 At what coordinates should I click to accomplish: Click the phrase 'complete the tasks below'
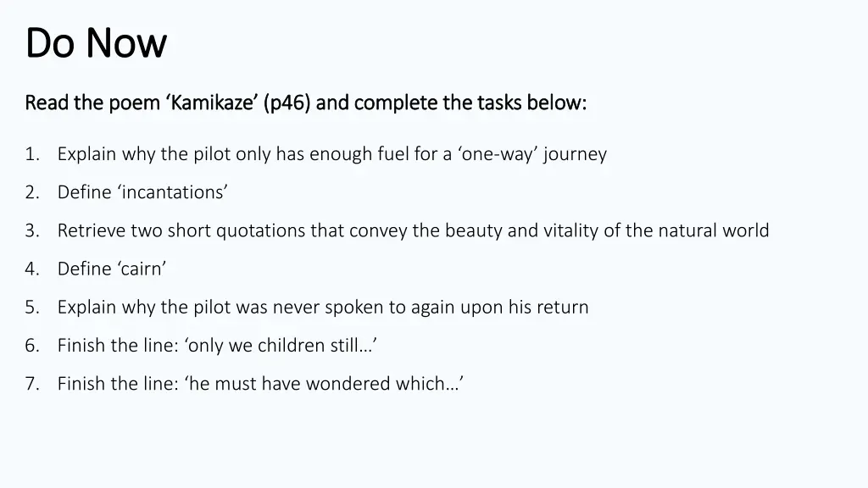[x=470, y=103]
